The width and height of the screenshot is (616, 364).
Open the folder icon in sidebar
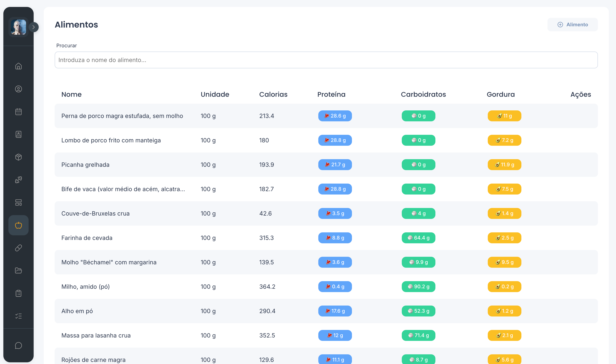tap(18, 271)
